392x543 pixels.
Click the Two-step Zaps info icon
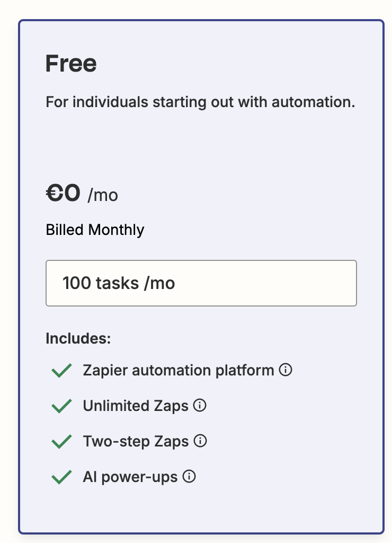pyautogui.click(x=201, y=441)
